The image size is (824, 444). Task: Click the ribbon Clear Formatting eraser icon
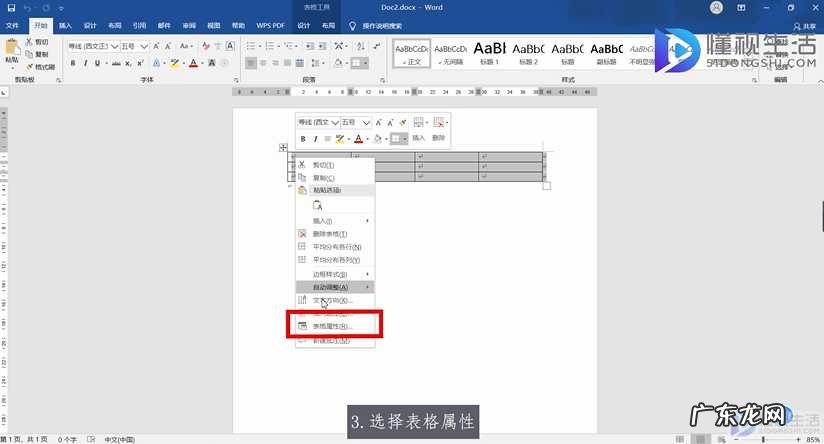pyautogui.click(x=206, y=46)
